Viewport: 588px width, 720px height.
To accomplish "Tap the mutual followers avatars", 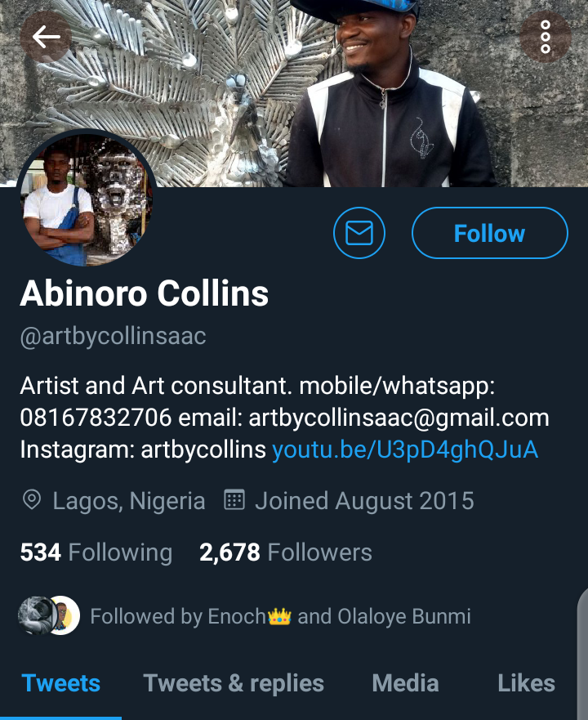I will click(x=49, y=615).
